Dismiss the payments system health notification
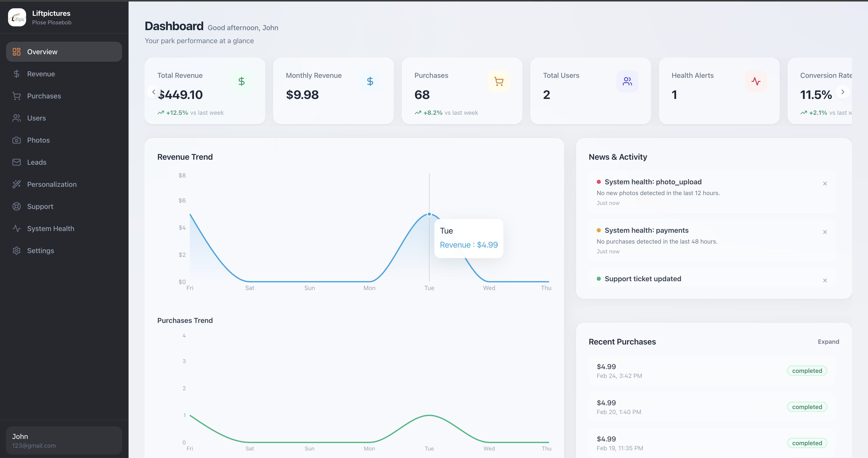This screenshot has width=868, height=458. tap(825, 232)
